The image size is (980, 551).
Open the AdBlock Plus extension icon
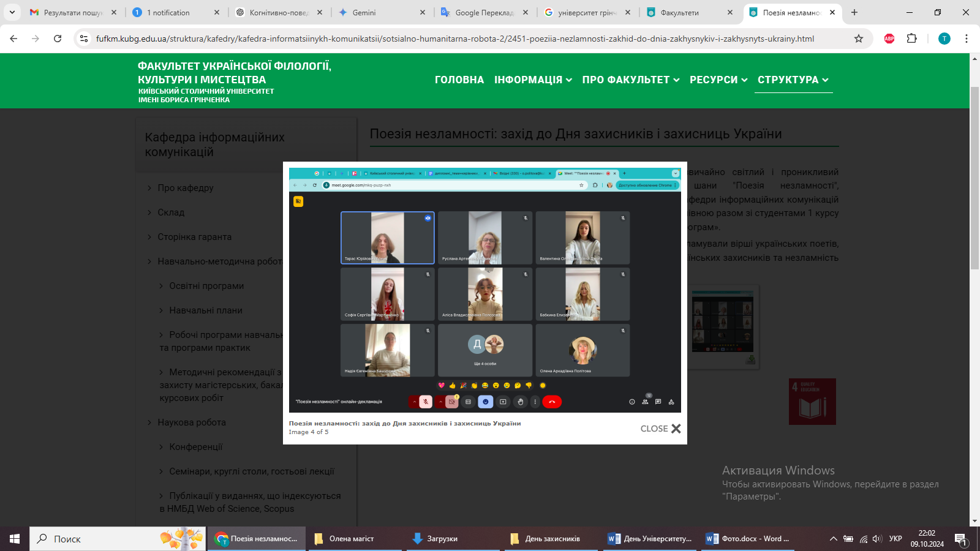889,39
